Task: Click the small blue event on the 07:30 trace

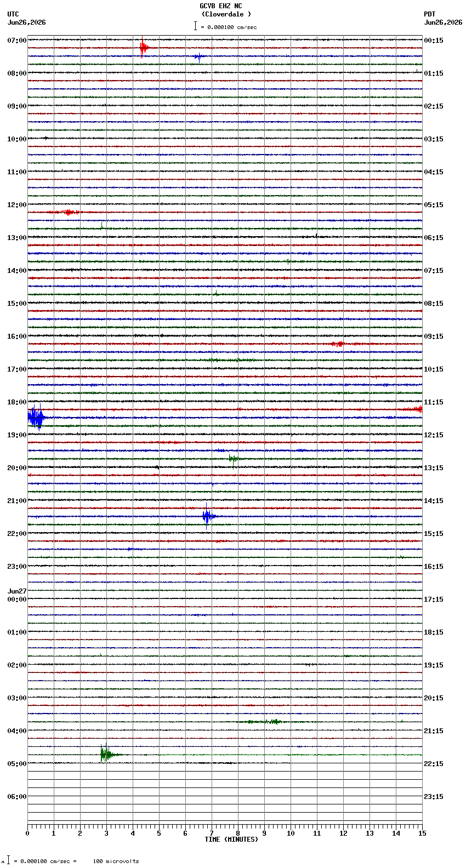Action: pos(199,56)
